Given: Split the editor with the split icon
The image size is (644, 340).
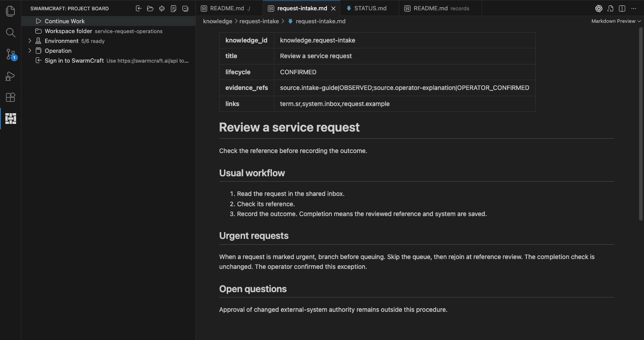Looking at the screenshot, I should [x=622, y=8].
